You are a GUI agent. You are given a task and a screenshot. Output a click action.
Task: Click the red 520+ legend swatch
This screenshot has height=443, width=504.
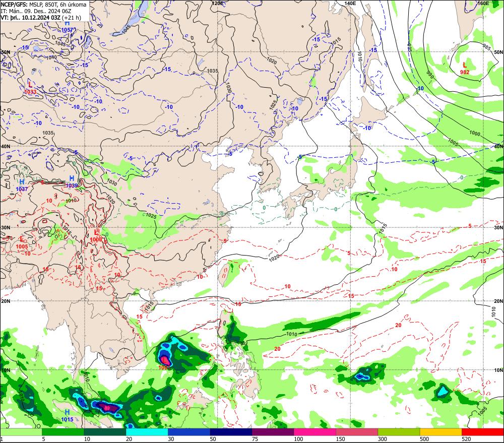click(x=482, y=432)
